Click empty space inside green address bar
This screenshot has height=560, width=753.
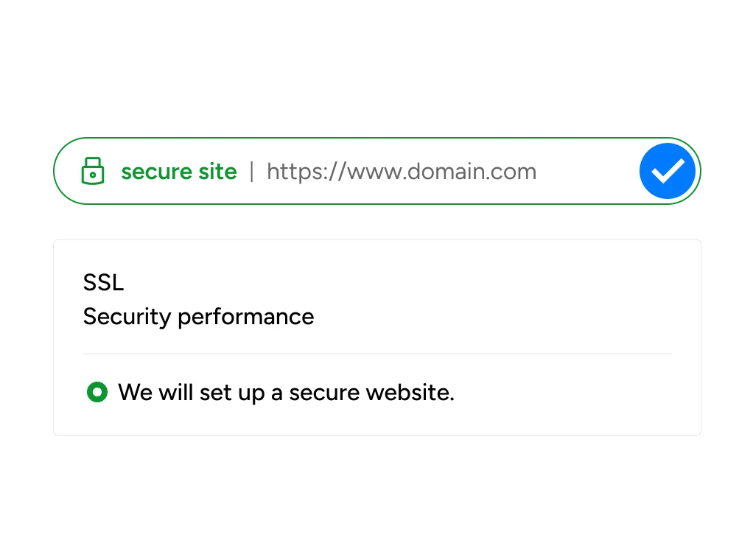tap(586, 172)
